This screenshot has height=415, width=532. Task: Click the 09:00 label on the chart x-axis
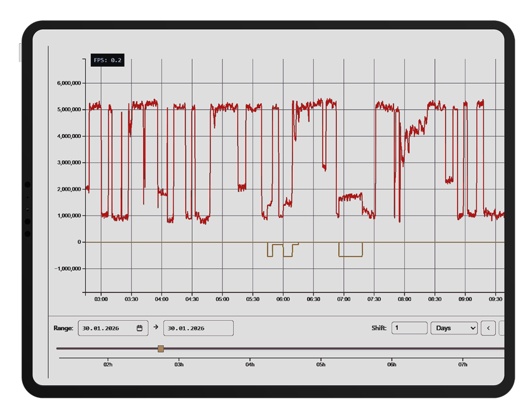(465, 300)
